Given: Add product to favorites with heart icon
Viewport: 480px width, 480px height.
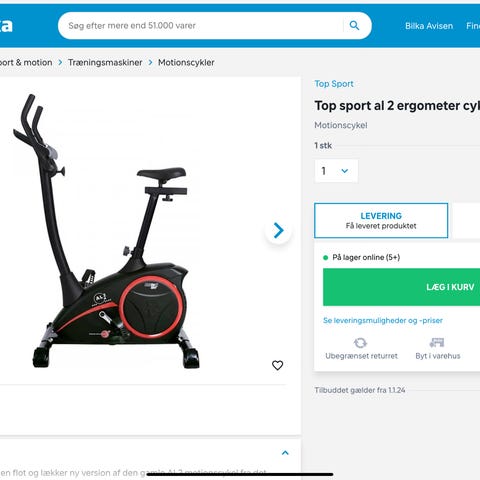Looking at the screenshot, I should coord(277,365).
